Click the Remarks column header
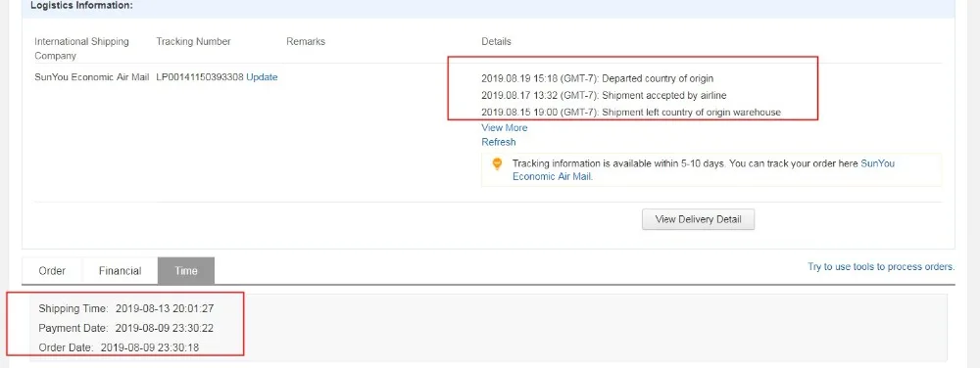The image size is (980, 368). pos(306,42)
